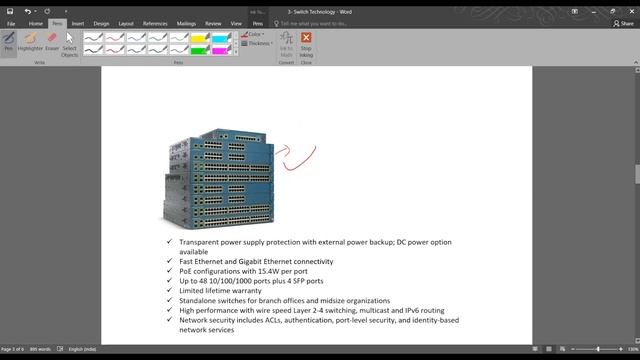Collapse the ribbon with the chevron
This screenshot has height=360, width=640.
click(x=636, y=62)
